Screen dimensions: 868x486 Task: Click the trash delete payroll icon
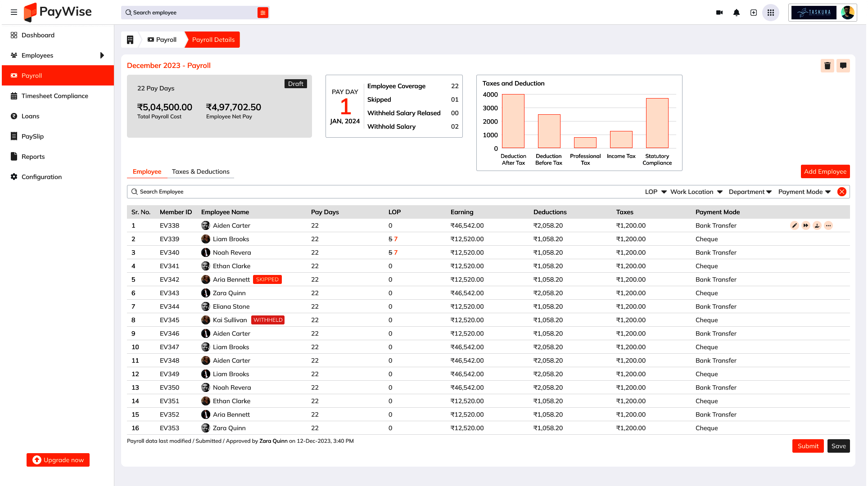point(827,66)
